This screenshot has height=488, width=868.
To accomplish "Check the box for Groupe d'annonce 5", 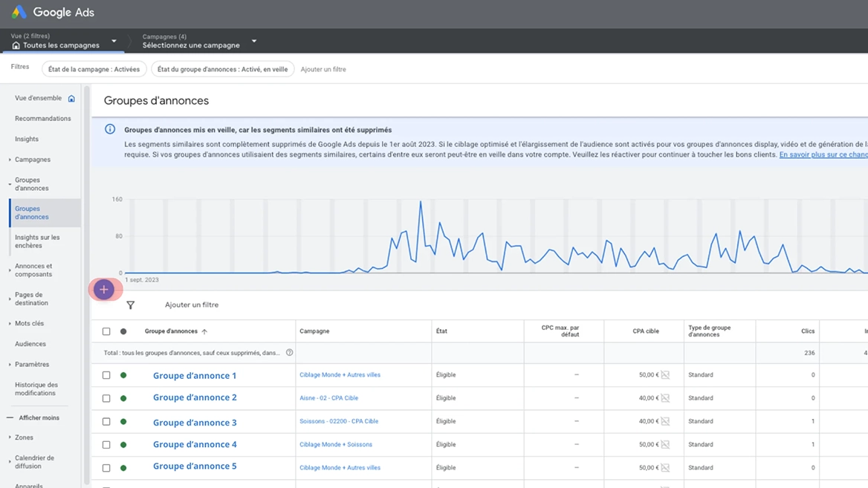I will 106,468.
